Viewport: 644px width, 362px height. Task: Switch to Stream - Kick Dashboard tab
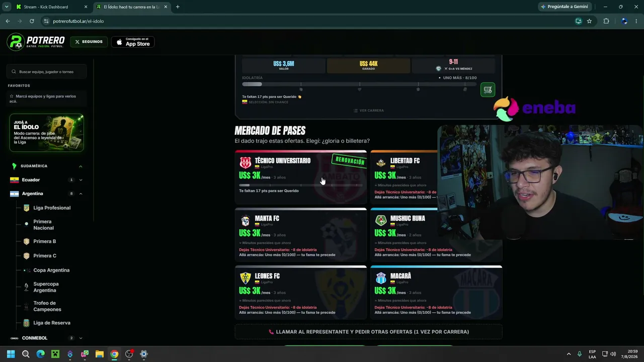click(51, 7)
